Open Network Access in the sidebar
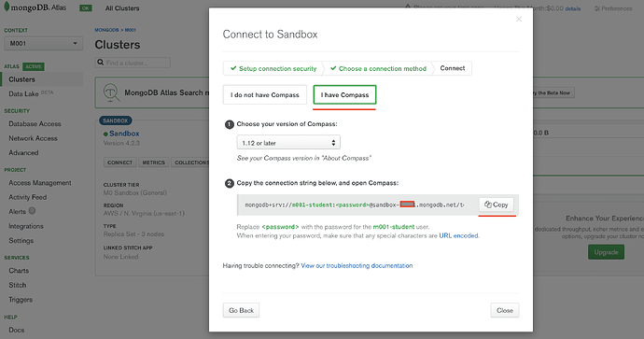The width and height of the screenshot is (644, 339). pyautogui.click(x=33, y=138)
